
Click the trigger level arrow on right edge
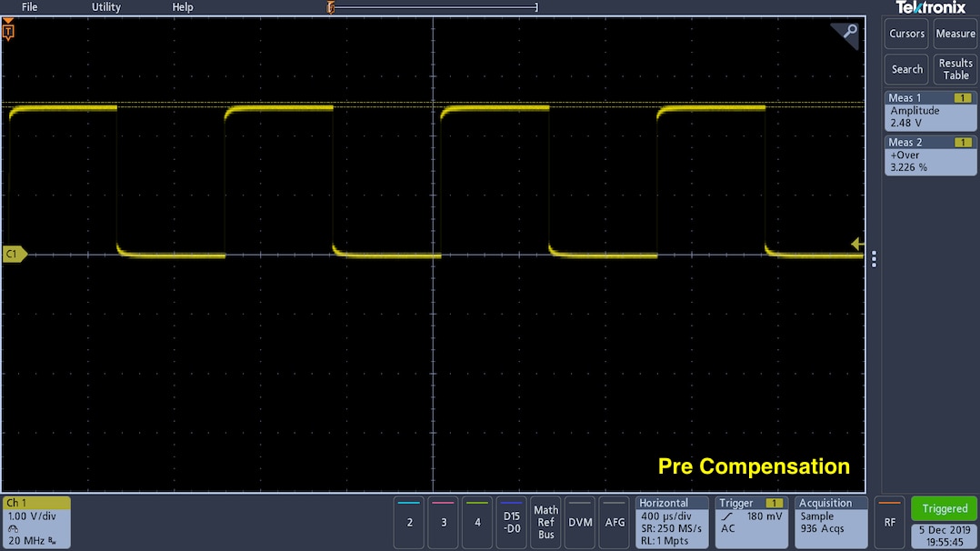[x=856, y=244]
